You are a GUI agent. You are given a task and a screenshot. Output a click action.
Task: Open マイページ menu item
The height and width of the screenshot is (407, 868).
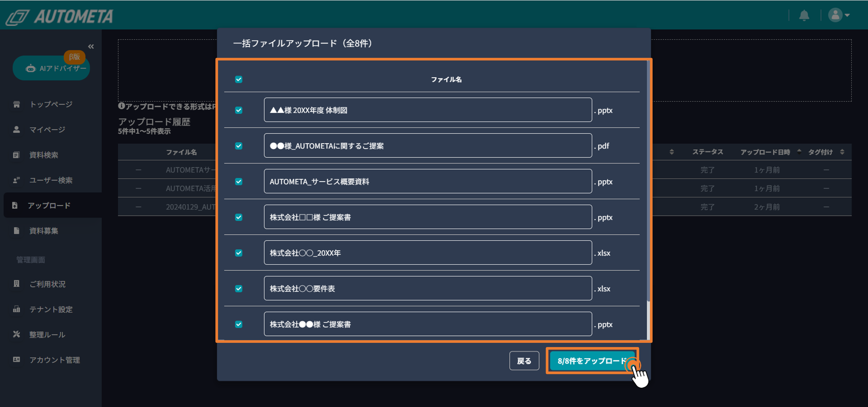pyautogui.click(x=47, y=129)
